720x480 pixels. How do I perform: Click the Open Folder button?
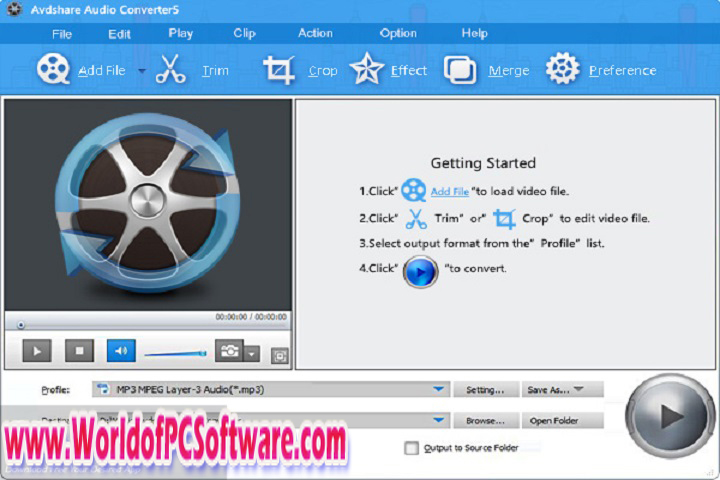562,421
